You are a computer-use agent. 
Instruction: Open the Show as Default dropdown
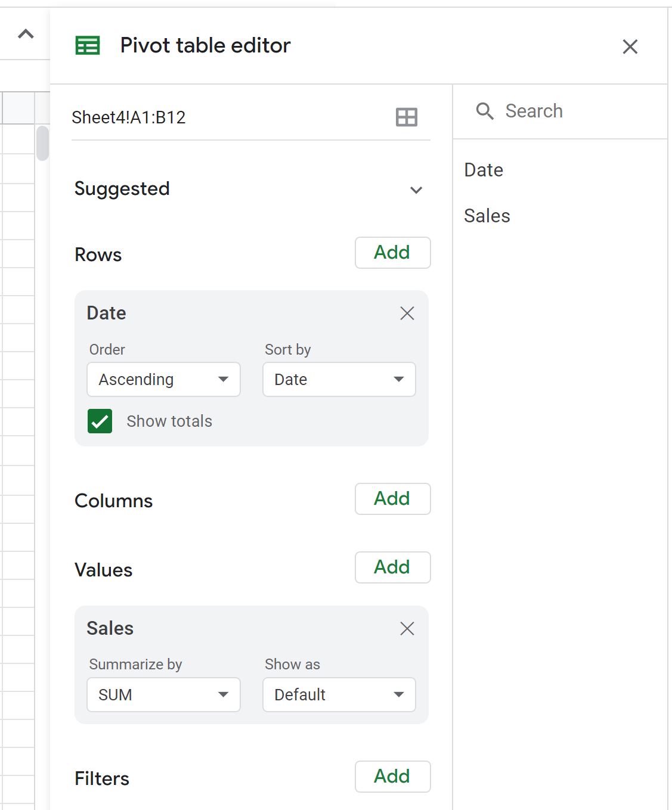pos(339,695)
